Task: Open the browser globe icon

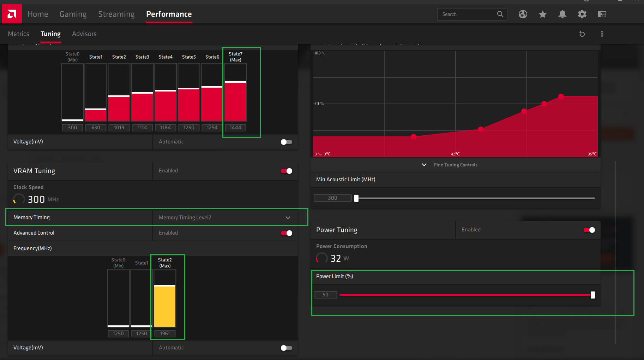Action: point(523,14)
